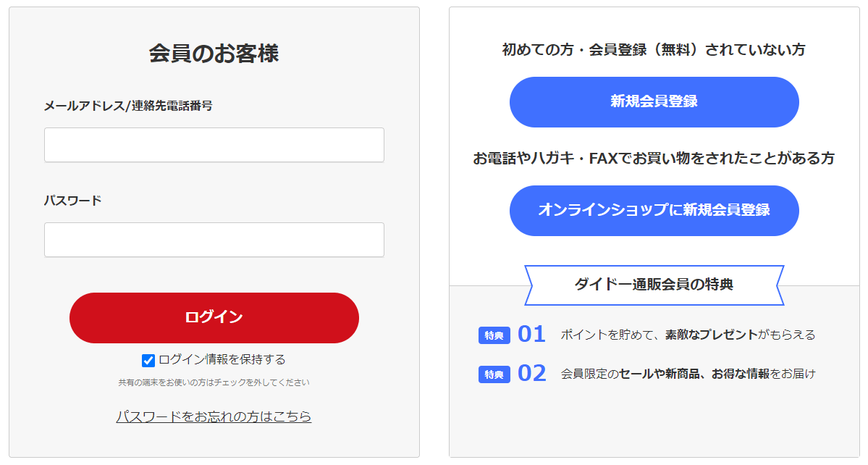Viewport: 868px width, 465px height.
Task: Click the large 01 benefit number
Action: click(x=532, y=335)
